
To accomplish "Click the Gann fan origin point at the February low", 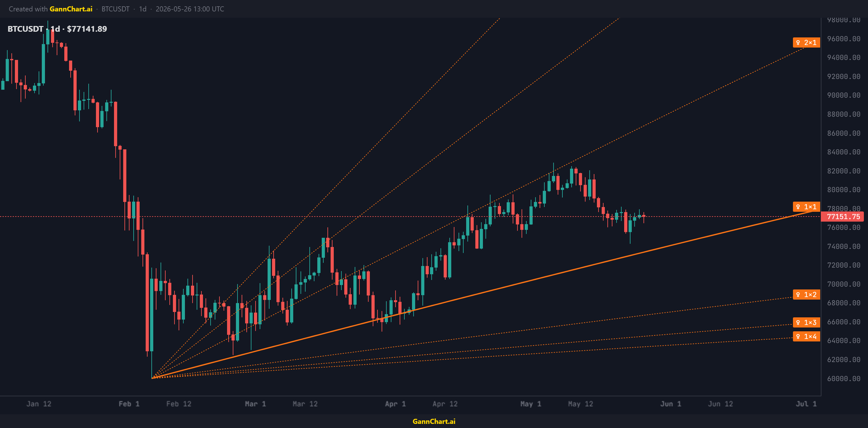I will pos(152,378).
